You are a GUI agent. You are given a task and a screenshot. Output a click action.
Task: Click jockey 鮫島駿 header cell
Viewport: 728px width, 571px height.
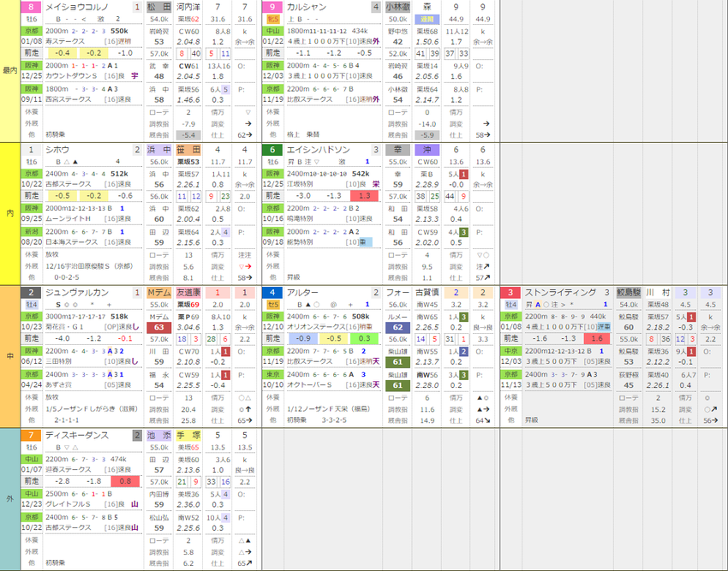pyautogui.click(x=629, y=293)
